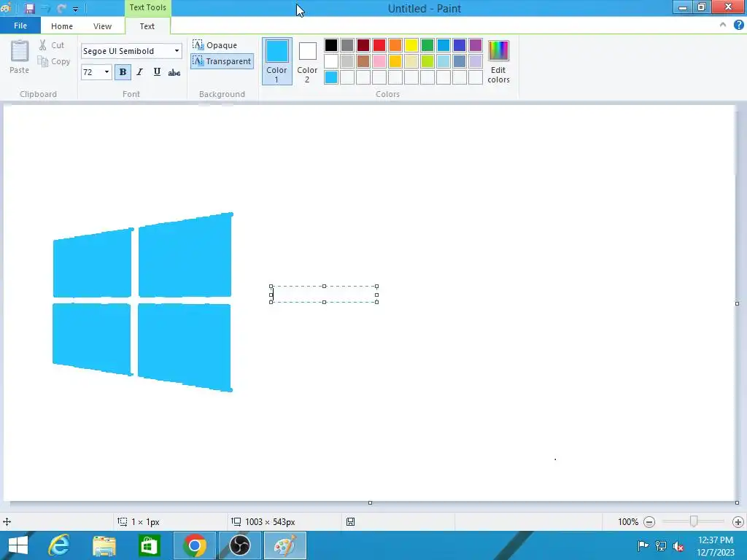
Task: Toggle Bold text formatting
Action: click(123, 72)
